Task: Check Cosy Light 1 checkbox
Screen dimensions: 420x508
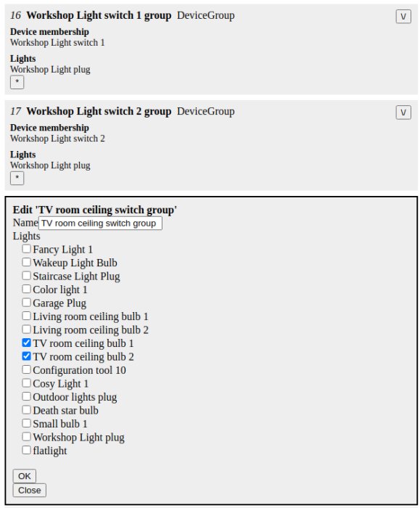Action: 26,383
